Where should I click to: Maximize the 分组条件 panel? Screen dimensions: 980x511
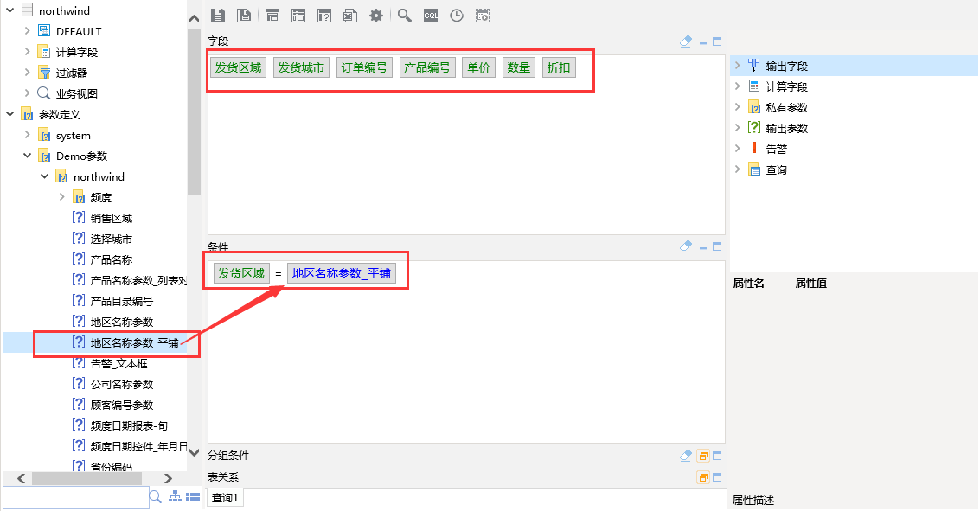pyautogui.click(x=717, y=456)
